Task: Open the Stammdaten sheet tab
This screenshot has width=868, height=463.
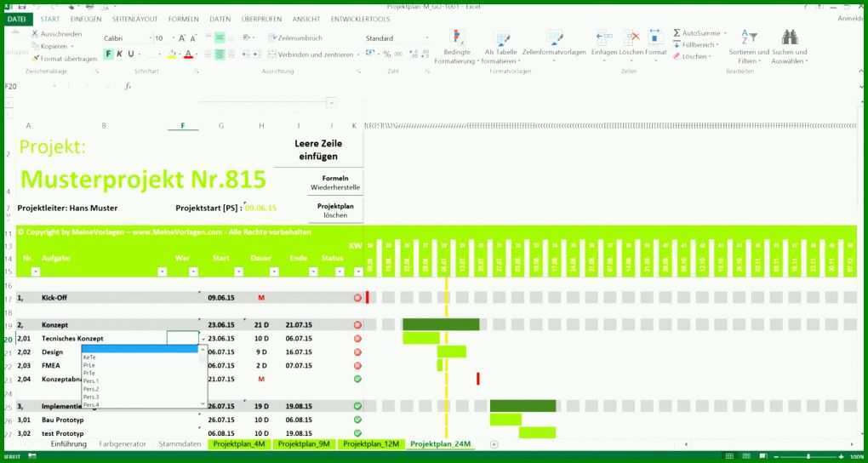Action: pos(180,444)
